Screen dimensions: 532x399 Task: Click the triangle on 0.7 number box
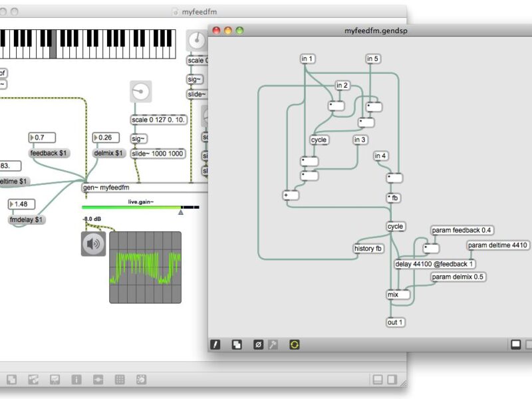pos(32,138)
